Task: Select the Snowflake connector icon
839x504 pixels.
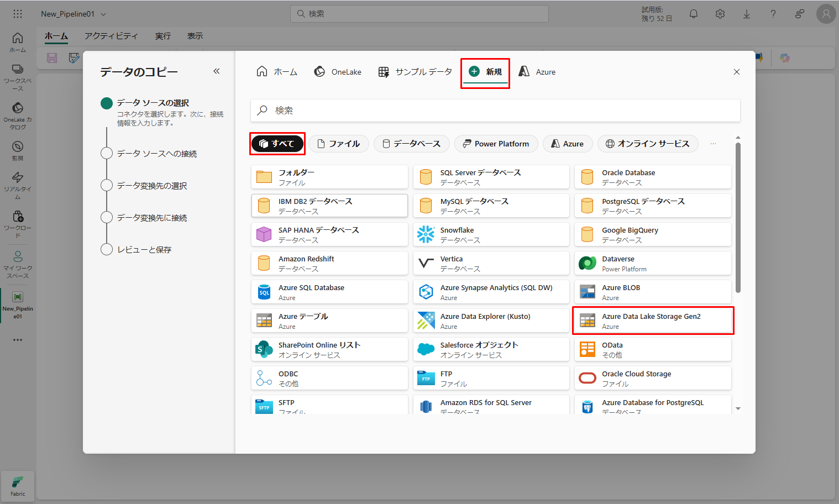Action: point(426,234)
